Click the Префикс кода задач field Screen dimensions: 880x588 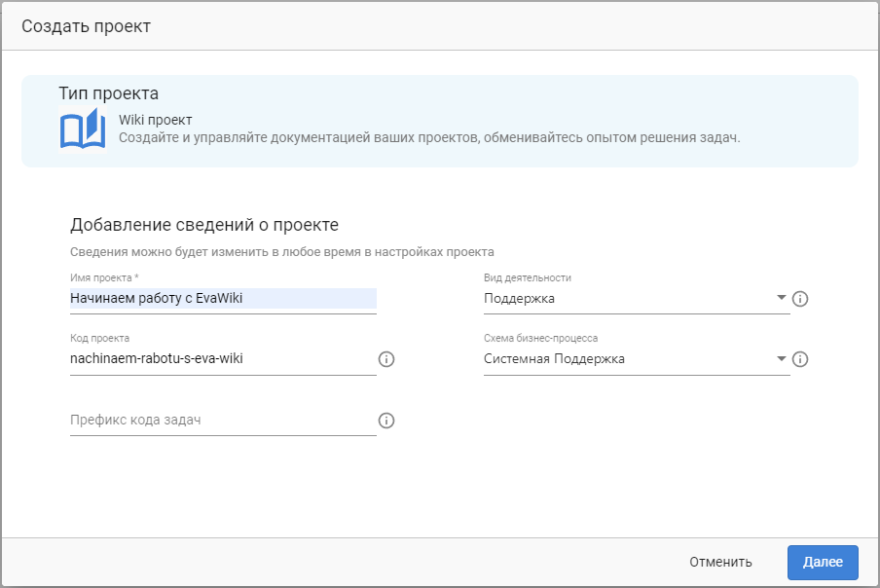pos(222,421)
